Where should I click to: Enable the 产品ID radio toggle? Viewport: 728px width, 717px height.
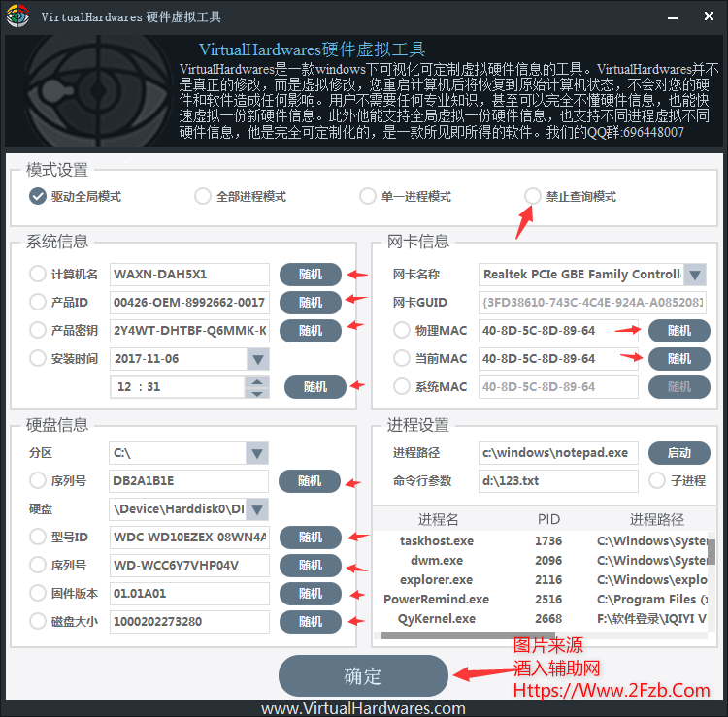[38, 302]
